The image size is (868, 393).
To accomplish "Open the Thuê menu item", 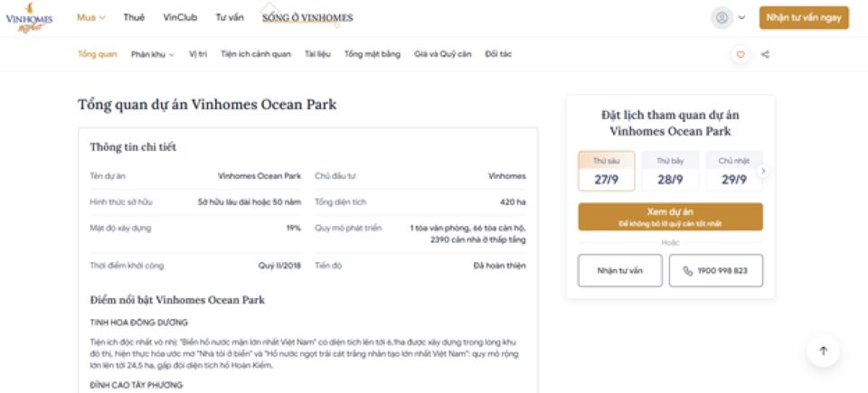I will [x=134, y=17].
